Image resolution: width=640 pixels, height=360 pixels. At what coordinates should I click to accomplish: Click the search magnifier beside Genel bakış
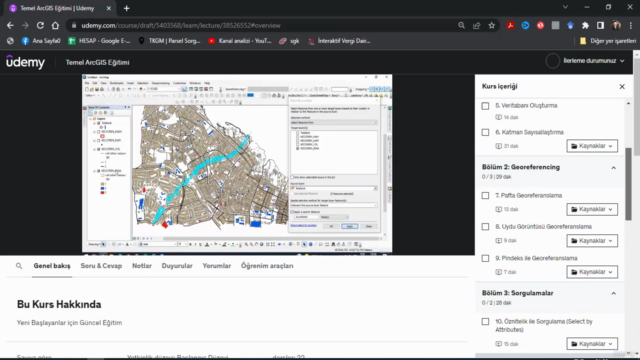pos(19,266)
